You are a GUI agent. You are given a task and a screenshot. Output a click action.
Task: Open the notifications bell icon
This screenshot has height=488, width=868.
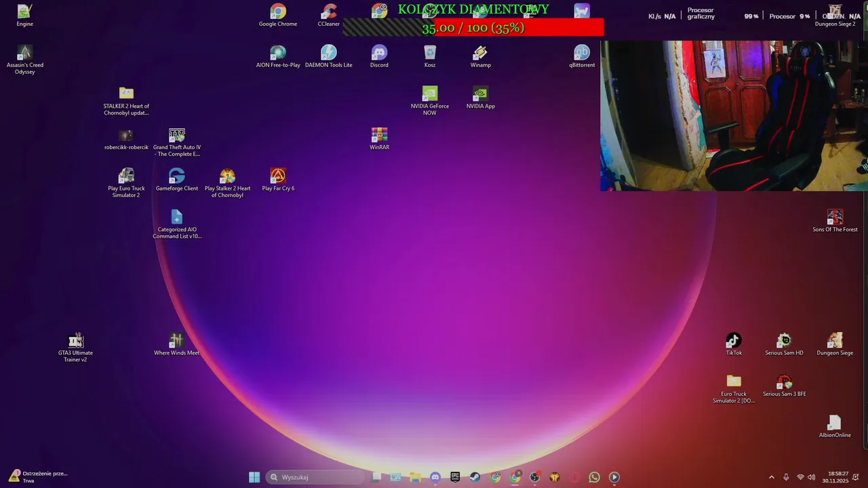coord(857,477)
